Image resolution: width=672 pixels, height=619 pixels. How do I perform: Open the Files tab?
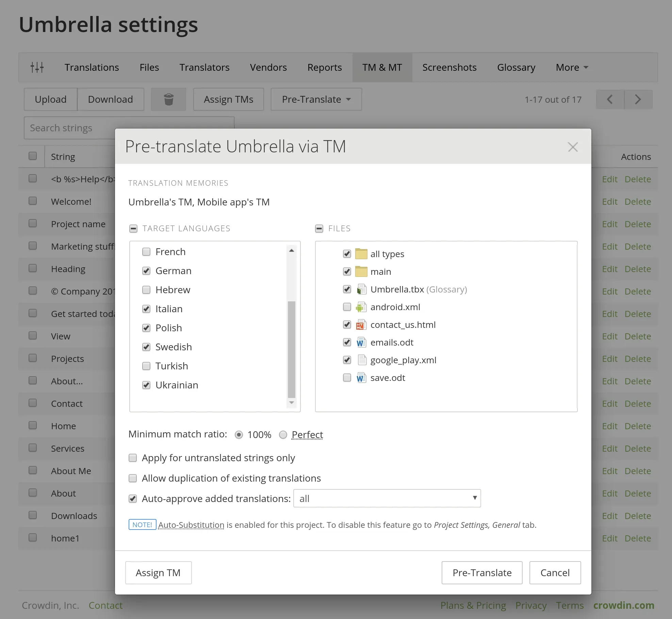[x=149, y=67]
